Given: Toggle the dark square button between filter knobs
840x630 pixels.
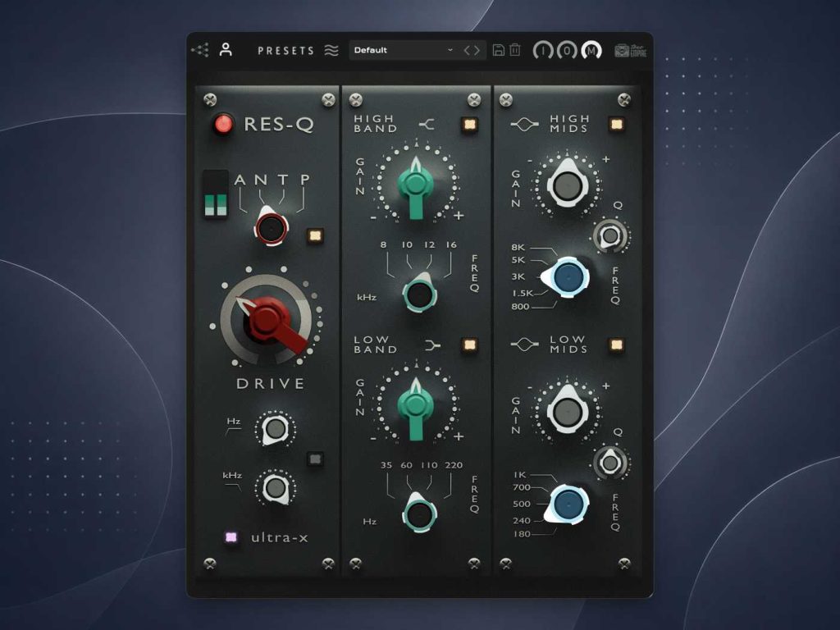Looking at the screenshot, I should point(315,459).
